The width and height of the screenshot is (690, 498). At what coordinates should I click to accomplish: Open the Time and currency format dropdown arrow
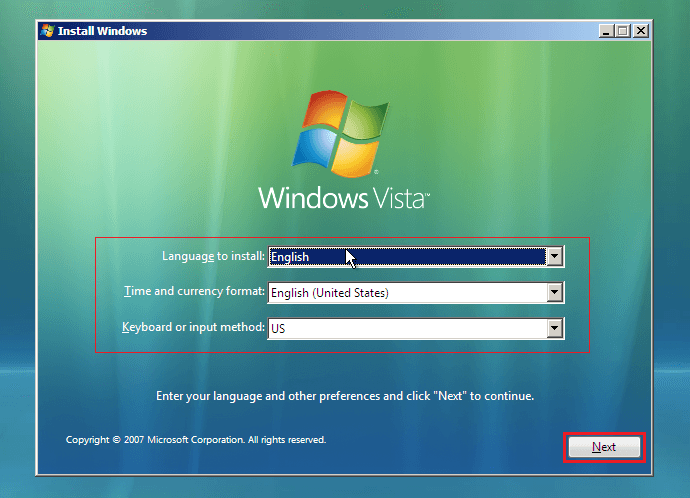pyautogui.click(x=554, y=293)
